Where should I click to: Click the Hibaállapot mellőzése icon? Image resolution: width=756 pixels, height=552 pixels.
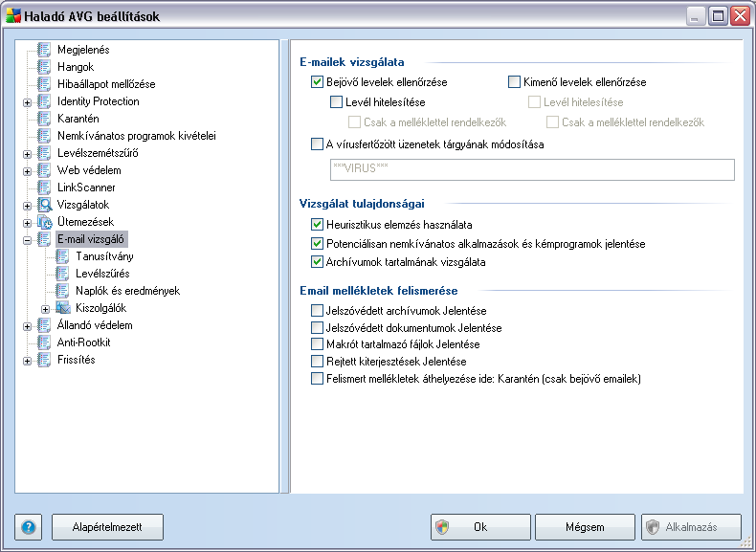(x=44, y=84)
